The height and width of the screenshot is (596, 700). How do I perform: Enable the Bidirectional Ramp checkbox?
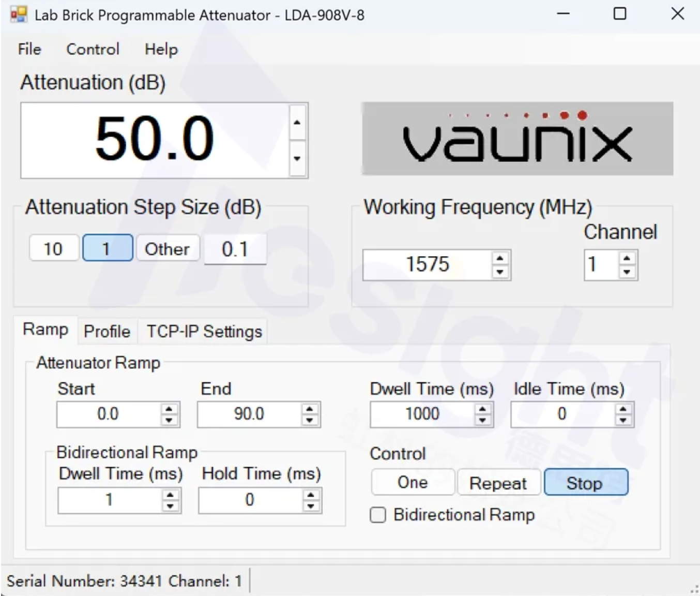(378, 515)
